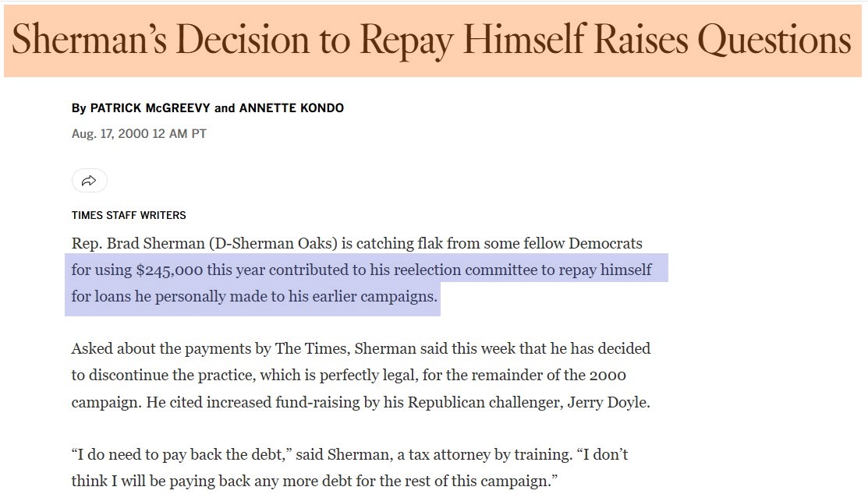Viewport: 868px width, 501px height.
Task: Click line 'think I will be paying back'
Action: [314, 481]
